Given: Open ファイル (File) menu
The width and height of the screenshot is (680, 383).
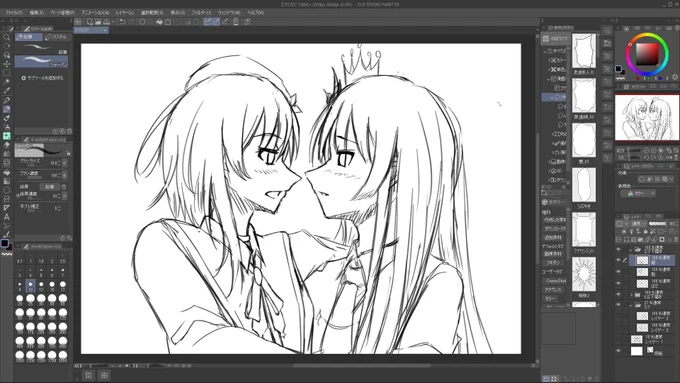Looking at the screenshot, I should [14, 13].
